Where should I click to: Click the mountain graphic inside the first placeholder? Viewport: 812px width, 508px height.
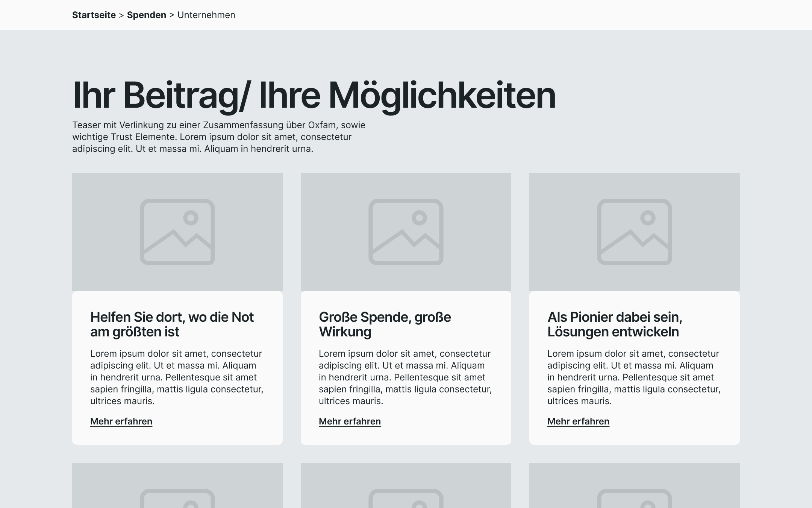(177, 245)
